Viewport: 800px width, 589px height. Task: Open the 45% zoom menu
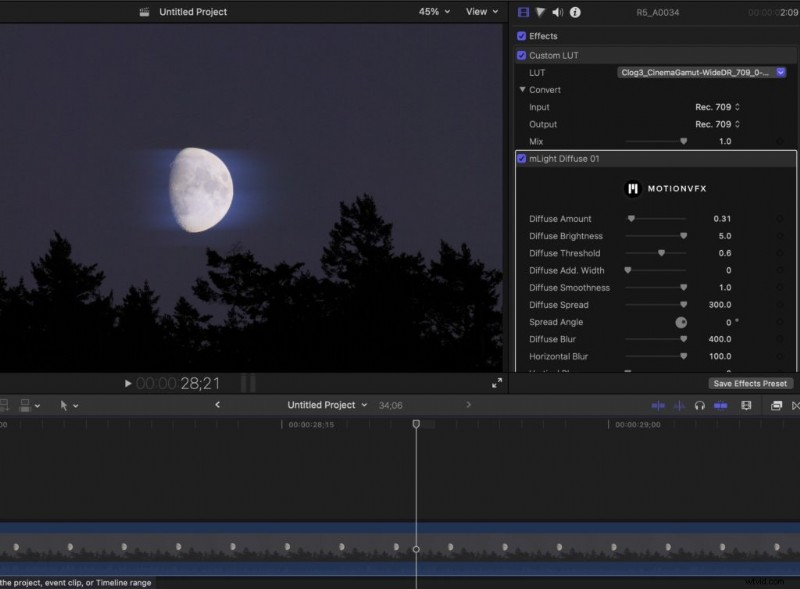point(431,12)
